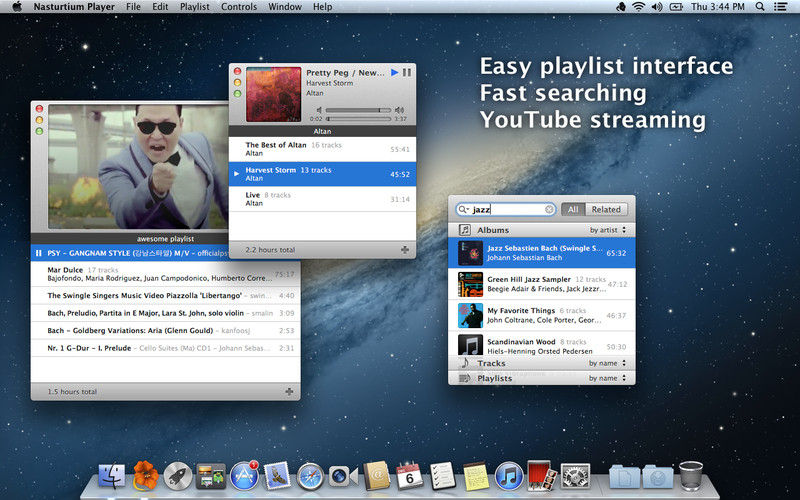
Task: Open Finder from the Dock
Action: pos(112,476)
